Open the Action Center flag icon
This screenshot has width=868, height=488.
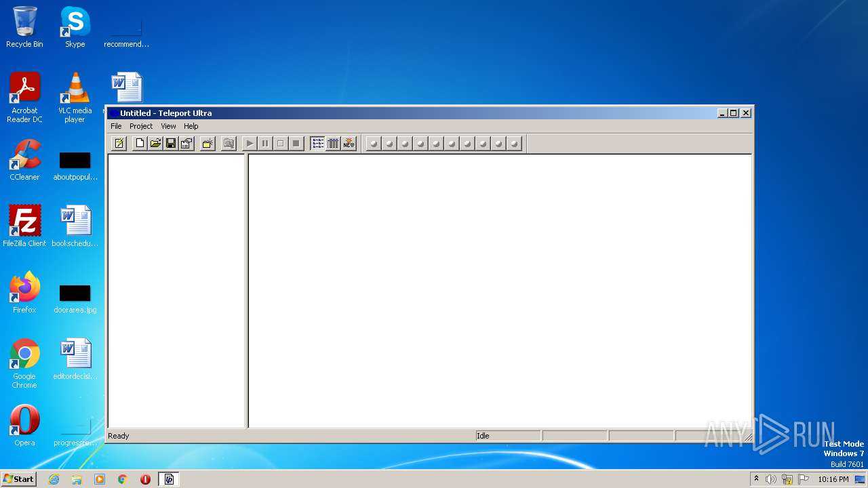pos(804,479)
